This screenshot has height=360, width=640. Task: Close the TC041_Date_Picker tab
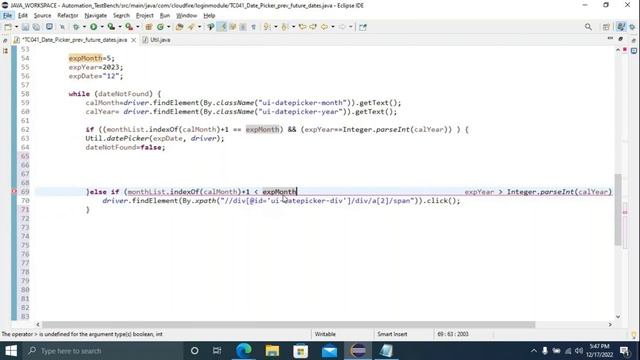pyautogui.click(x=133, y=40)
